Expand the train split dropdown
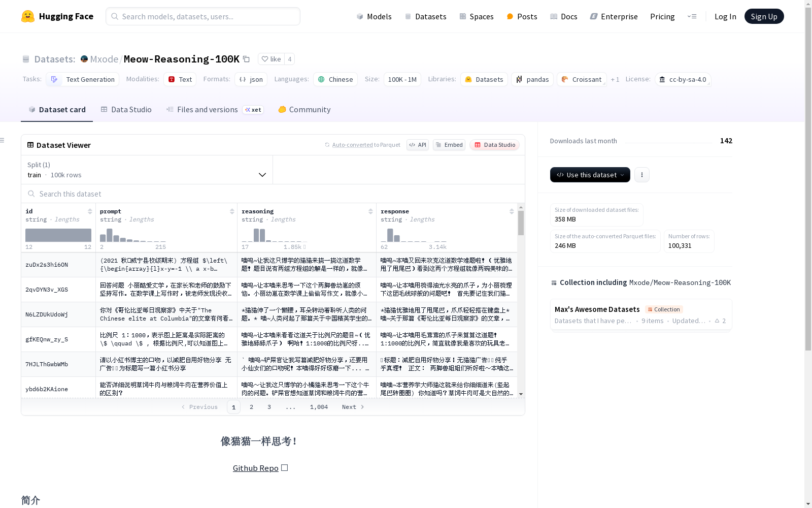This screenshot has height=508, width=812. pos(147,170)
